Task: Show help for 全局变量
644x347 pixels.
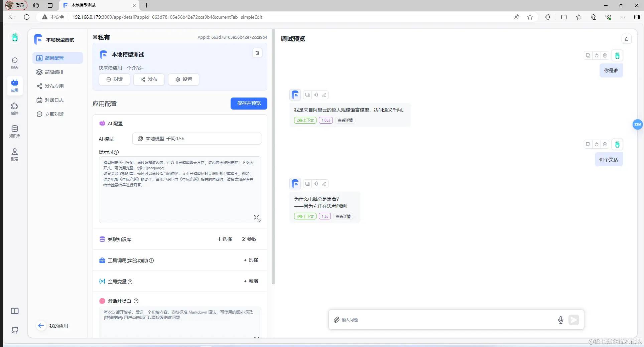Action: pos(130,282)
